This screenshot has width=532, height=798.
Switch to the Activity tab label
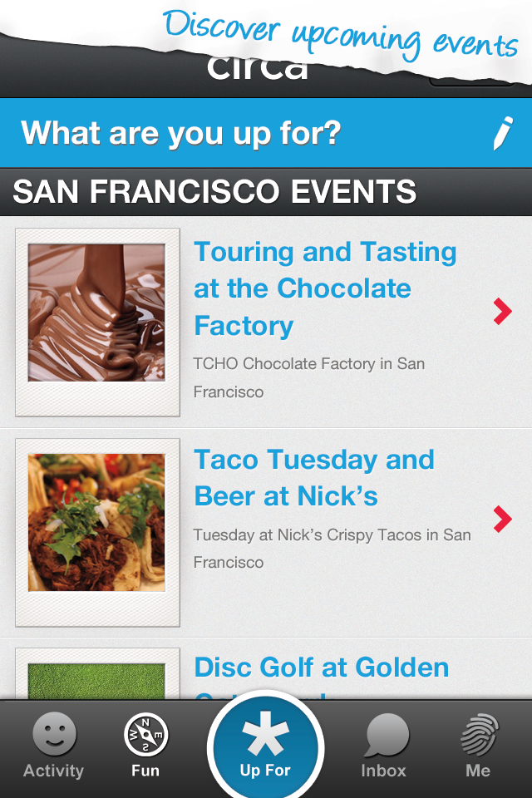[x=53, y=771]
